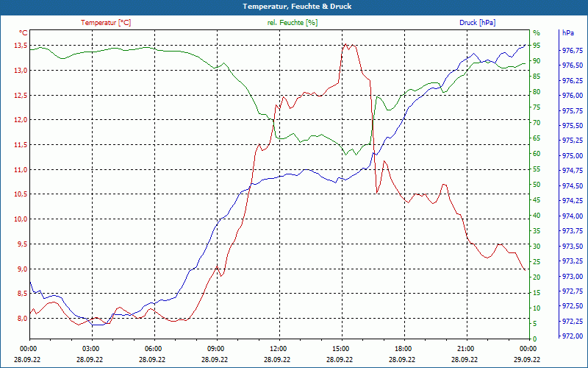Image resolution: width=588 pixels, height=368 pixels.
Task: Click the 972,00 pressure axis value
Action: pos(573,336)
